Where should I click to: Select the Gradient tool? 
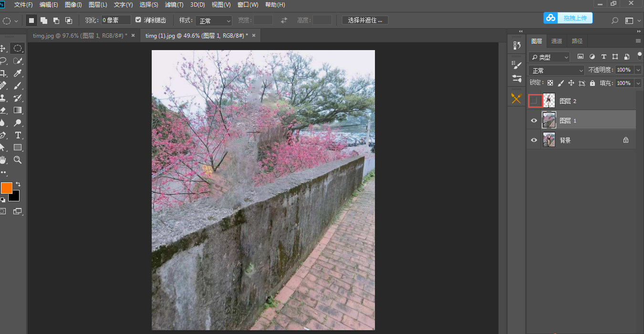point(18,110)
